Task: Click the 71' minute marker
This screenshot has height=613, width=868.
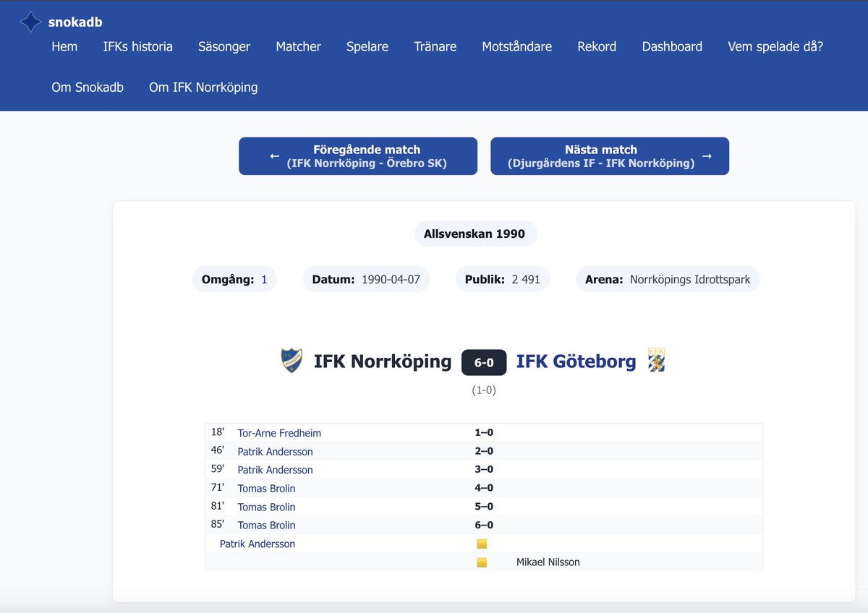Action: point(218,487)
